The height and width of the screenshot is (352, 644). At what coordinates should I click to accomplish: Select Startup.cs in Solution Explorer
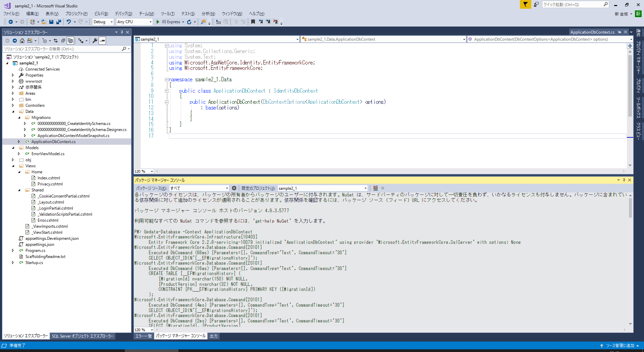tap(34, 263)
